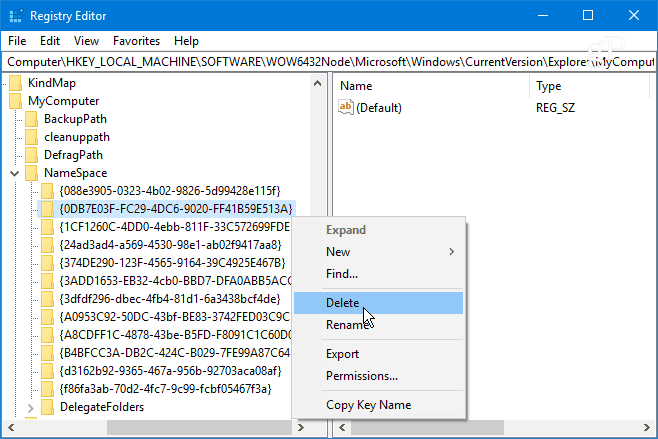Select the cleanuppath key label
Image resolution: width=658 pixels, height=439 pixels.
point(77,137)
